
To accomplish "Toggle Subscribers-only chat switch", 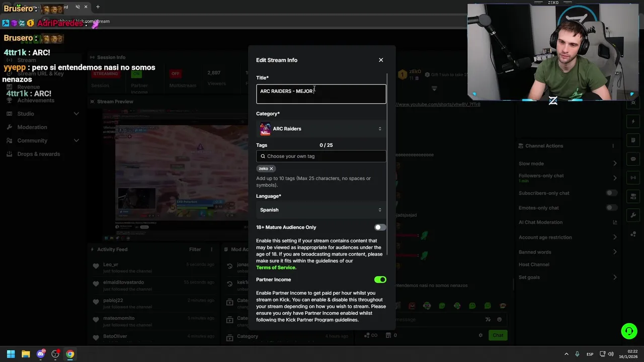I will (611, 193).
